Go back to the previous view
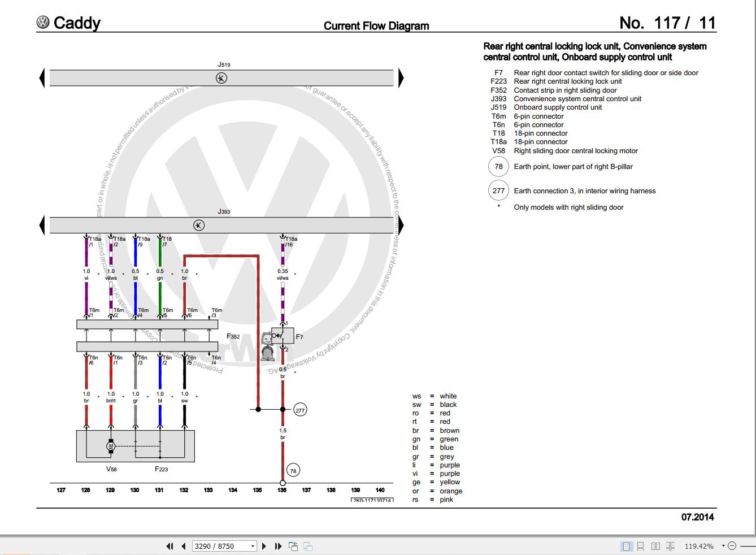The height and width of the screenshot is (555, 756). (x=293, y=546)
